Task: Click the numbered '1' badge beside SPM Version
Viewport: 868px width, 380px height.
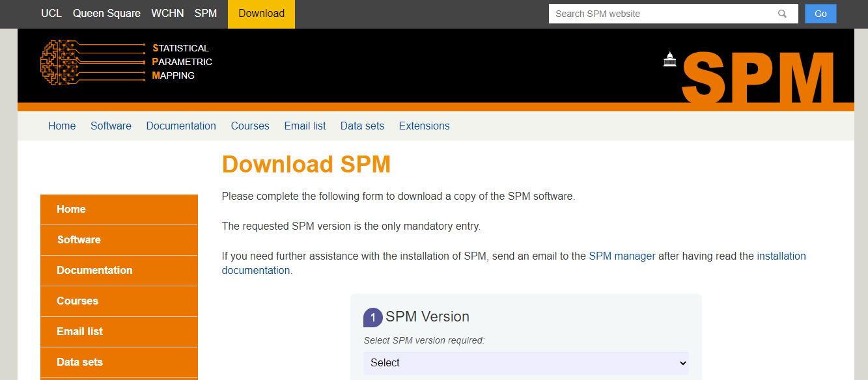Action: tap(373, 317)
